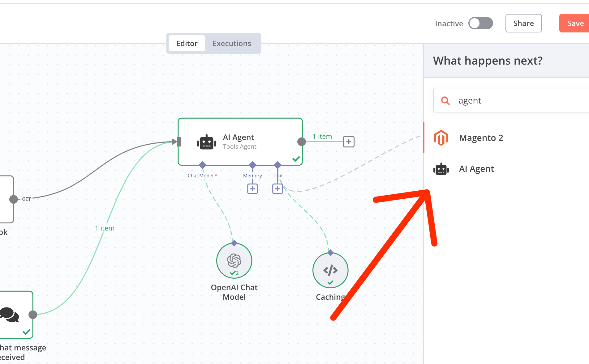The width and height of the screenshot is (589, 364).
Task: Click the Chat Model connector diamond
Action: [203, 165]
